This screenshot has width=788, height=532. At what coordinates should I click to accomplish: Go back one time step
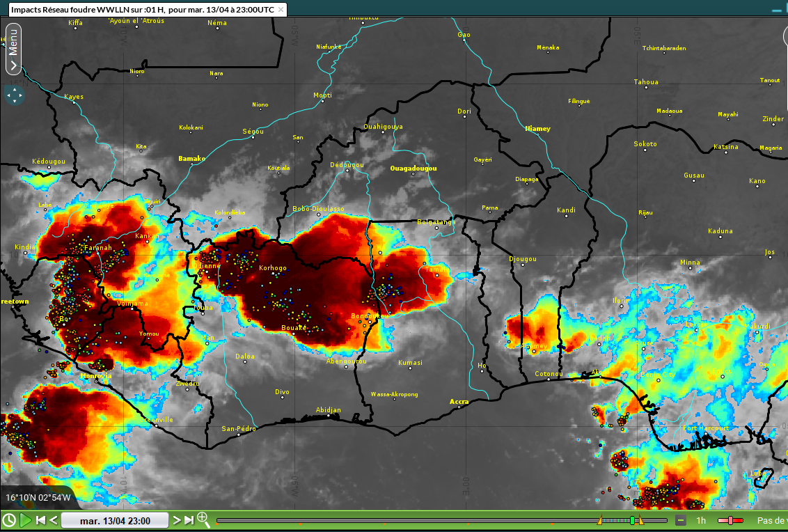pyautogui.click(x=53, y=520)
